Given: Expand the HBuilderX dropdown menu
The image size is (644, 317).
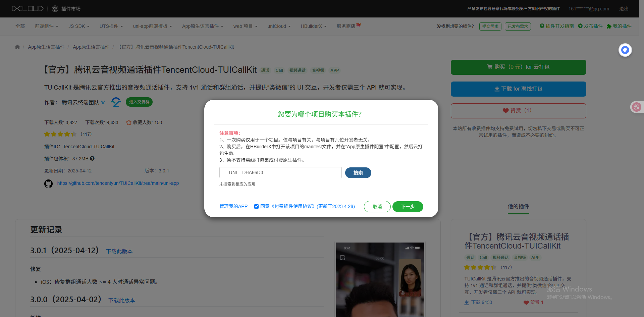Looking at the screenshot, I should pos(313,26).
